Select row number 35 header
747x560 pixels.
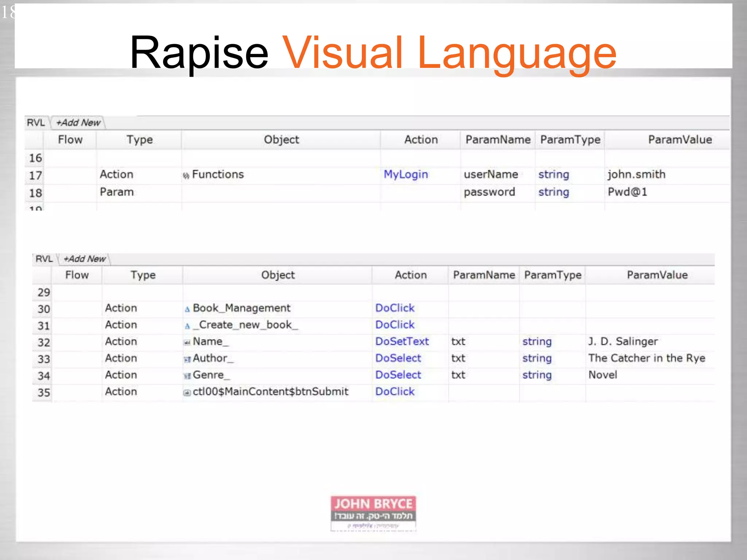coord(43,393)
